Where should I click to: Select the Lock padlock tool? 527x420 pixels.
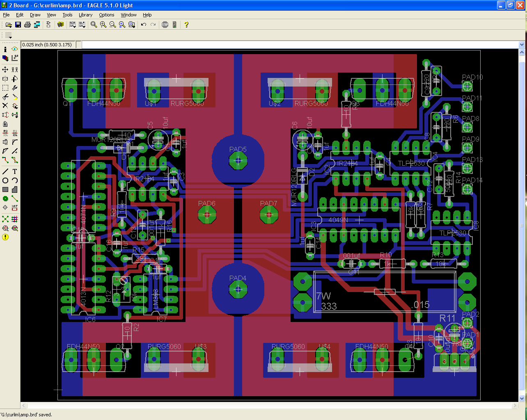coord(5,124)
